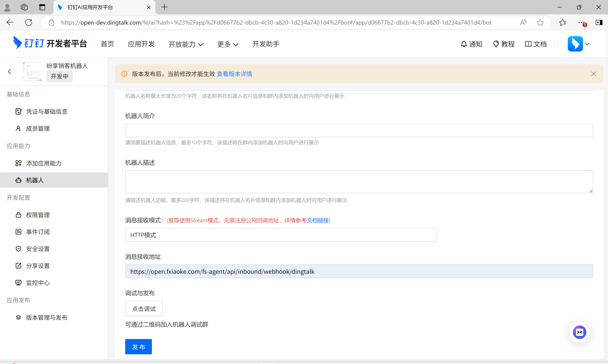Open browser tab actions menu icon
Screen dimensions: 608x364
pos(42,7)
